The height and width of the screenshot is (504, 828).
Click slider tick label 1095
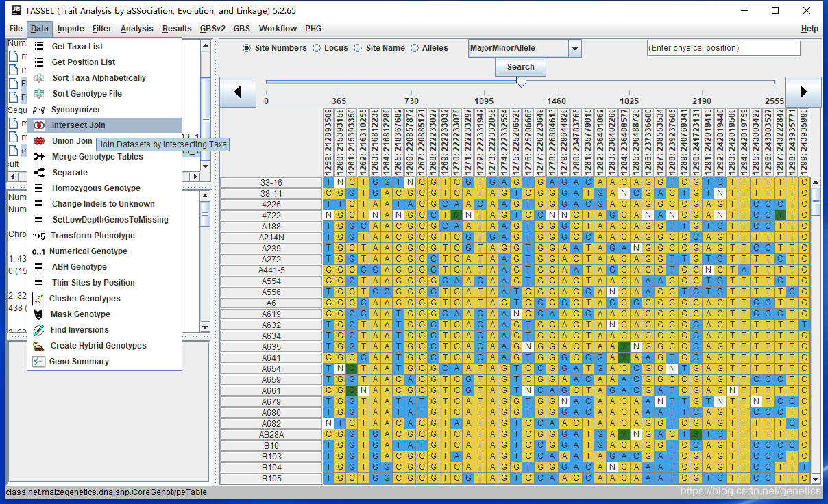point(484,101)
